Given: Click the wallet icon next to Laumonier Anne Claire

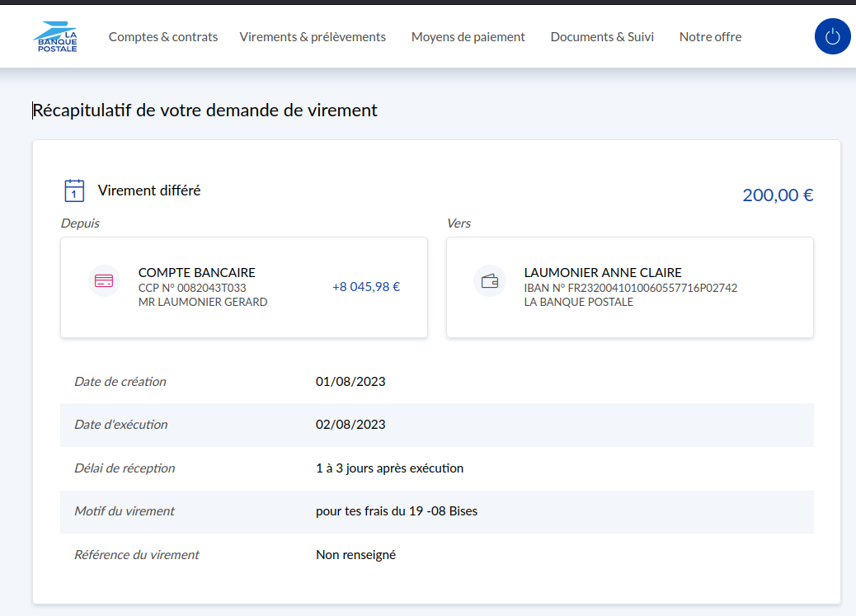Looking at the screenshot, I should 490,281.
